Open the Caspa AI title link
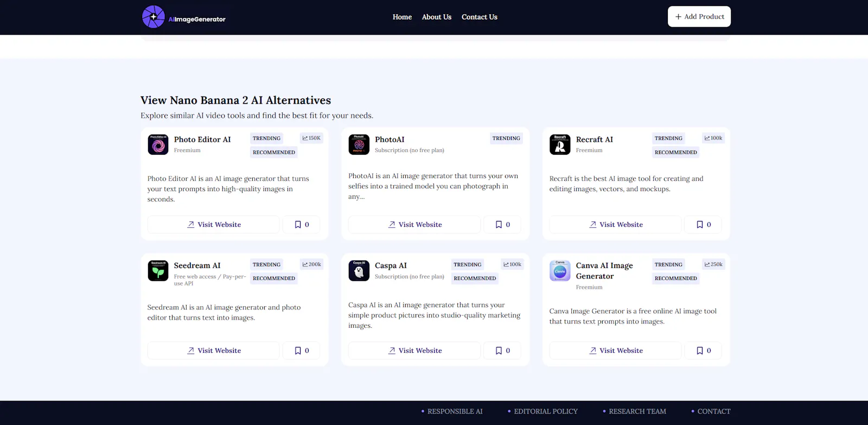The width and height of the screenshot is (868, 425). [x=391, y=265]
